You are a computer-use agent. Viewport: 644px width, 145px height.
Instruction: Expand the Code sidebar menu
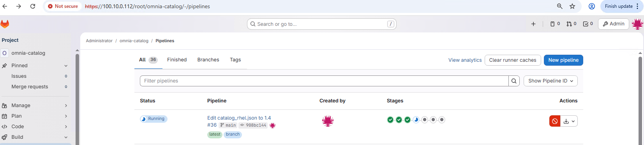click(35, 127)
